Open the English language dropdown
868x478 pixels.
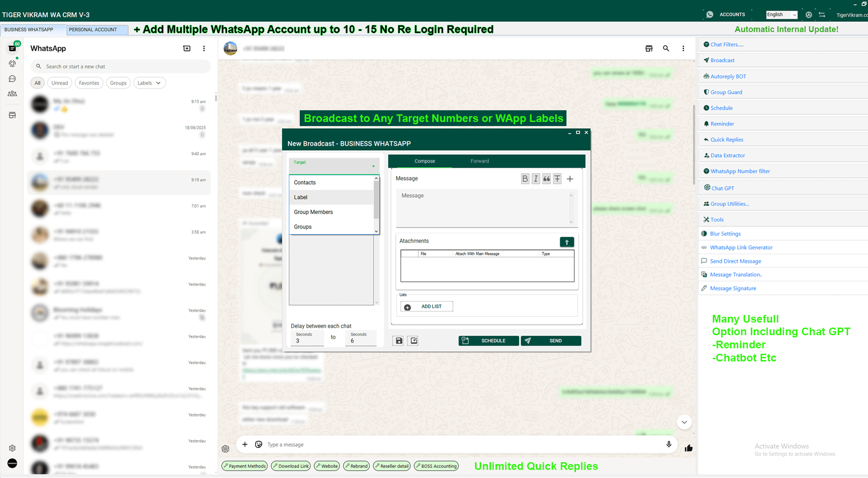[x=782, y=14]
